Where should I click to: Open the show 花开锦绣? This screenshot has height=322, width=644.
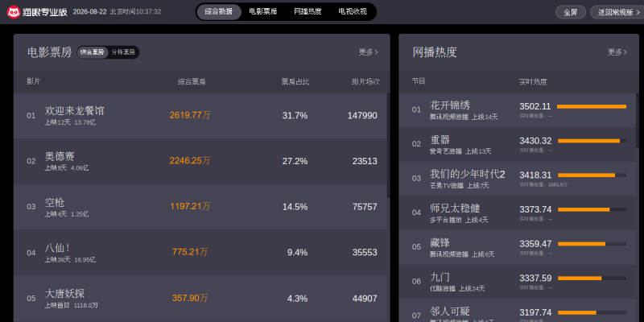click(x=450, y=105)
